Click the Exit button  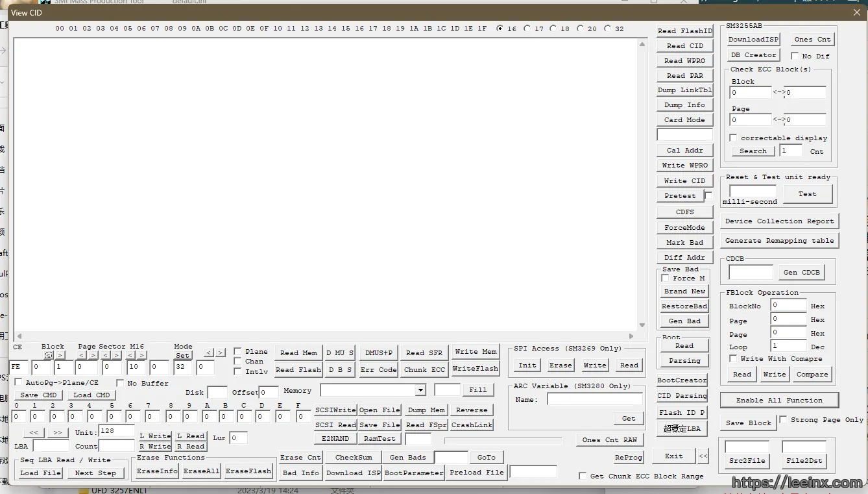[x=674, y=456]
